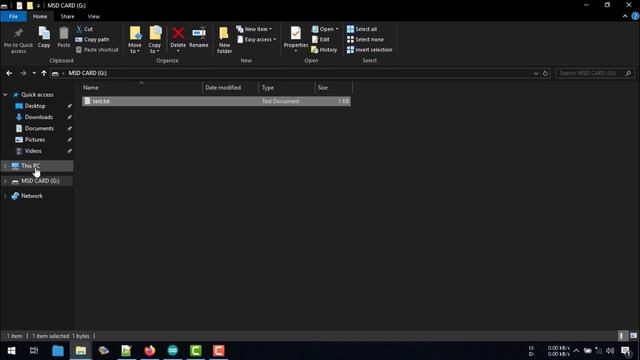Click Edit in the Open group
This screenshot has height=360, width=640.
[320, 40]
